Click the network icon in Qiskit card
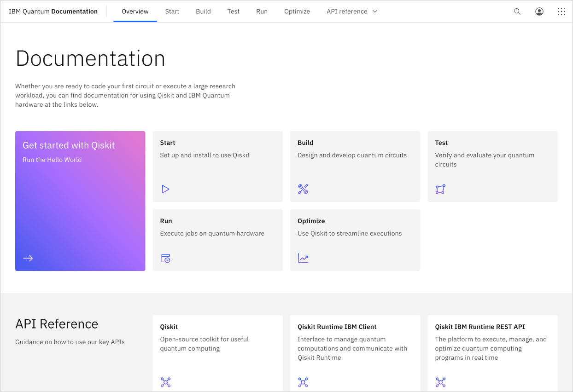Viewport: 573px width, 392px height. (x=165, y=382)
